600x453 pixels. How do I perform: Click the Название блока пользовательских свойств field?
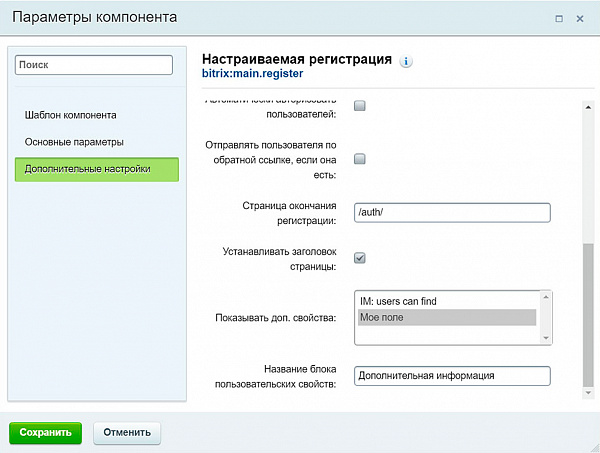453,376
